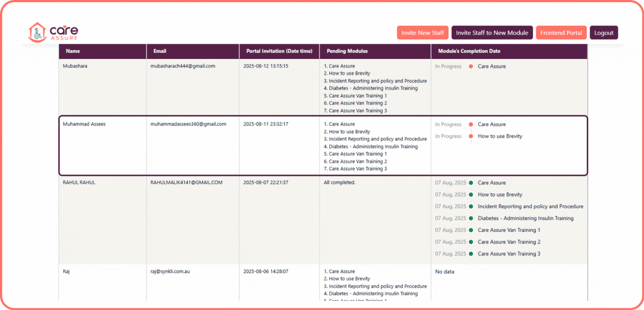Screen dimensions: 644x310
Task: Click the Portal Invitation (Date time) header
Action: [x=279, y=51]
